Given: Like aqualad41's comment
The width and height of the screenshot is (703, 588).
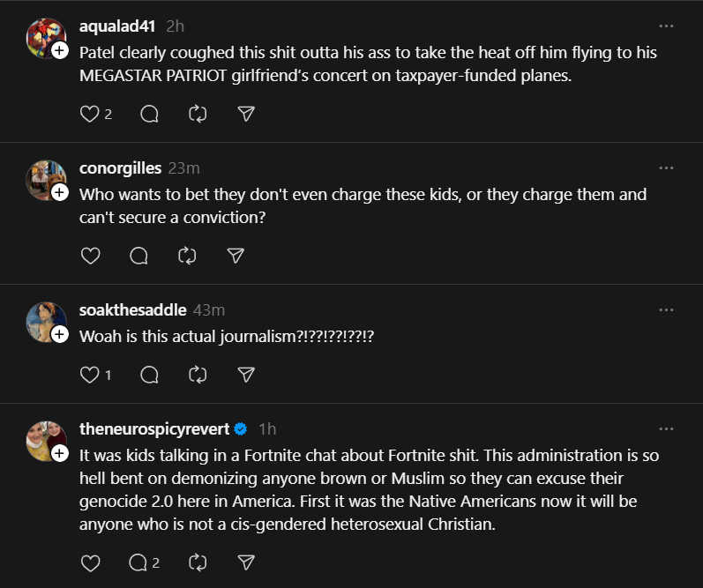Looking at the screenshot, I should [90, 114].
